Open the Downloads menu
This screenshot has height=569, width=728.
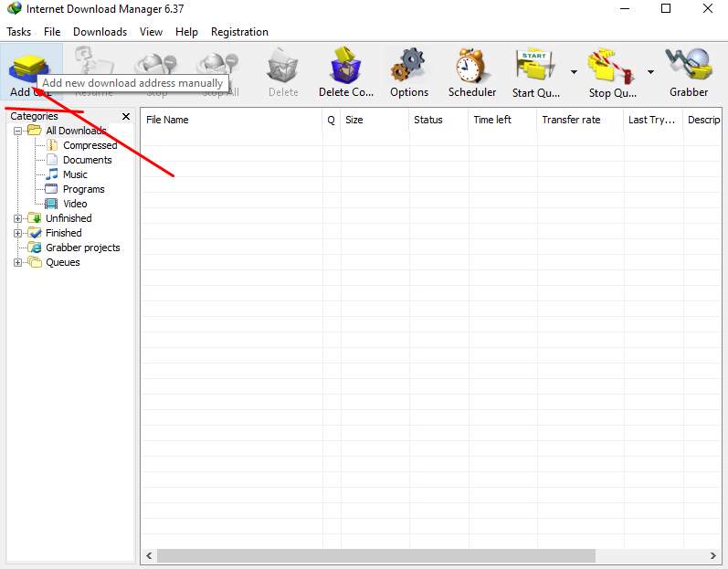click(100, 32)
